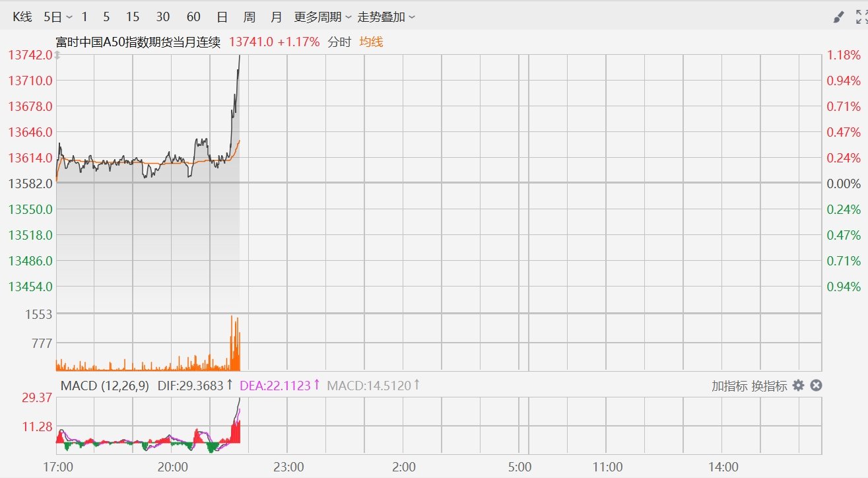Open 走势叠加 overlay dropdown
Image resolution: width=868 pixels, height=478 pixels.
(386, 17)
